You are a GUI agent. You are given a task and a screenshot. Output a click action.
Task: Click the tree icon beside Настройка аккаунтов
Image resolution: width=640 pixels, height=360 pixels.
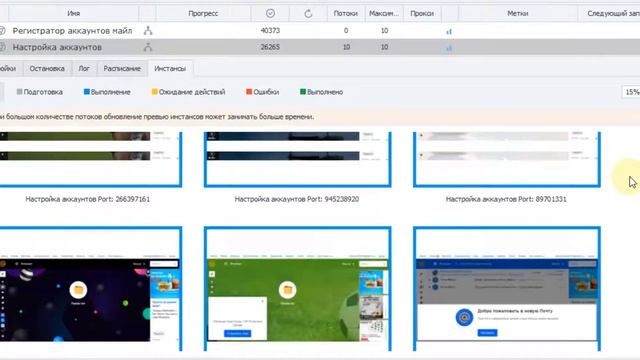click(148, 47)
